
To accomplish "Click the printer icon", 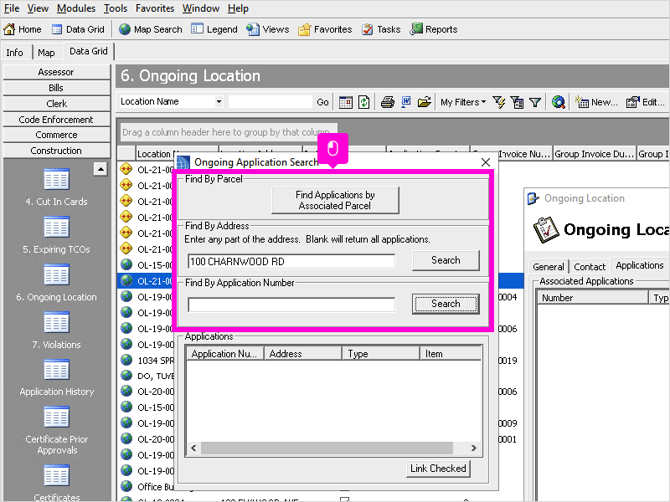I will [x=388, y=102].
